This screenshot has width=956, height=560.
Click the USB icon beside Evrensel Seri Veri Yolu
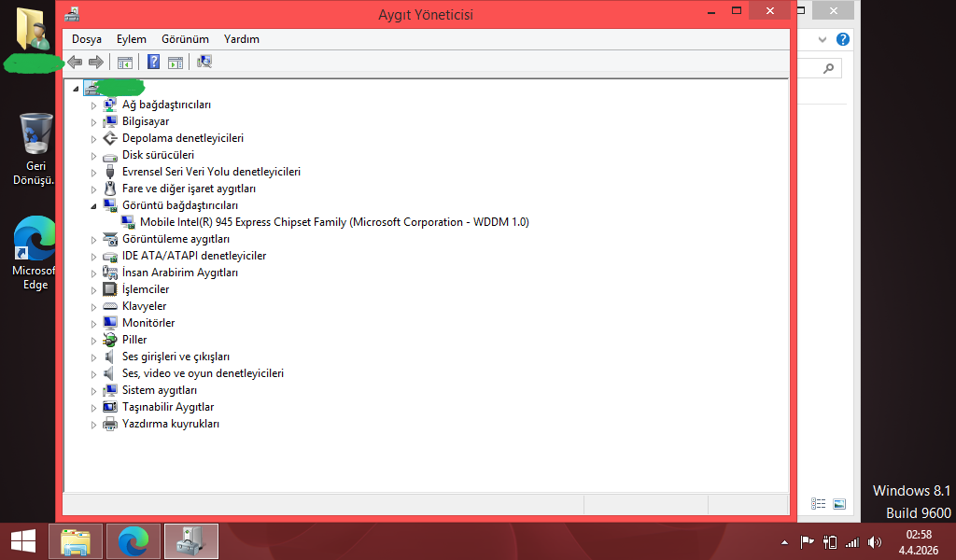click(x=110, y=172)
